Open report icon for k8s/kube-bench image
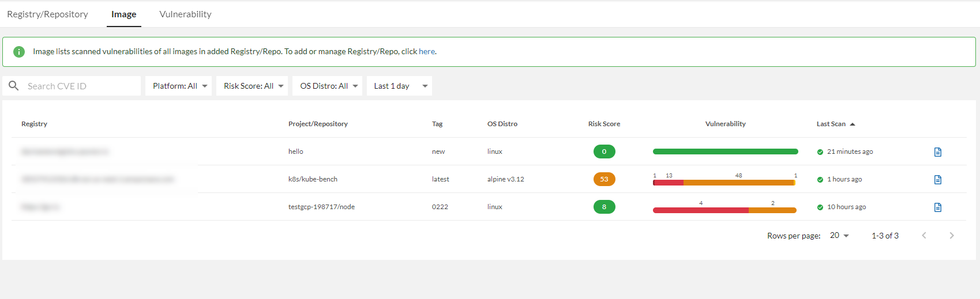 click(x=937, y=180)
